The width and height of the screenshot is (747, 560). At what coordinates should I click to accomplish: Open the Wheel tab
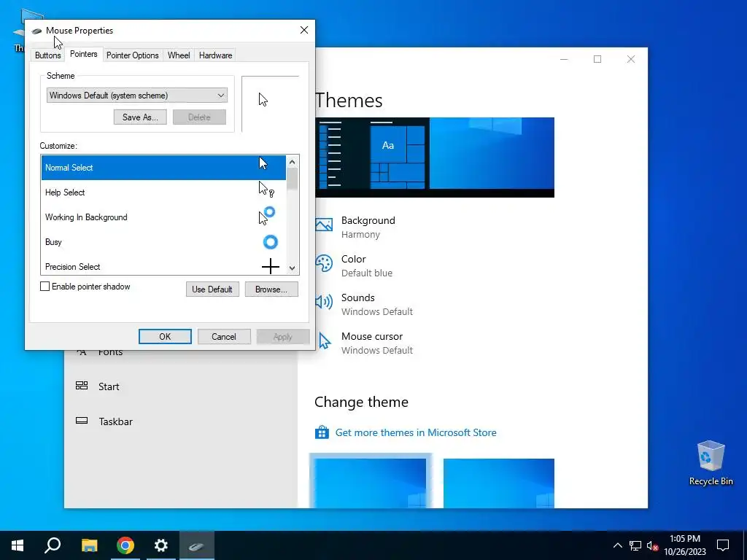(x=179, y=55)
